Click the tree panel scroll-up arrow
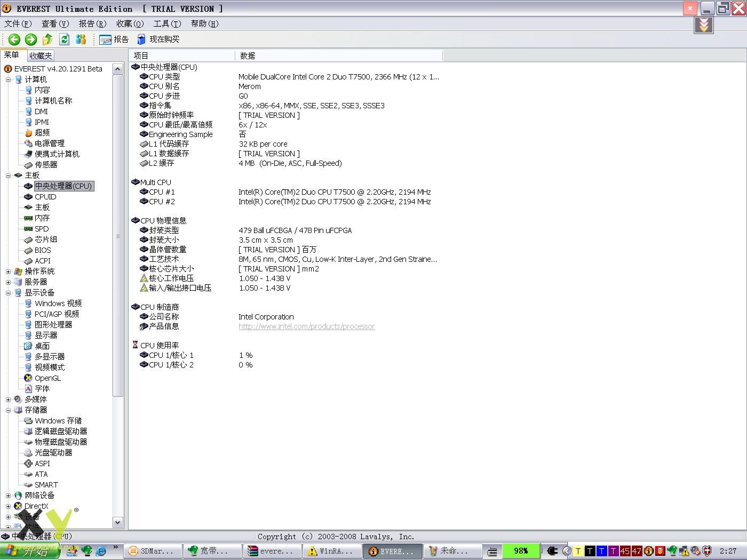Viewport: 747px width, 560px height. pos(118,69)
